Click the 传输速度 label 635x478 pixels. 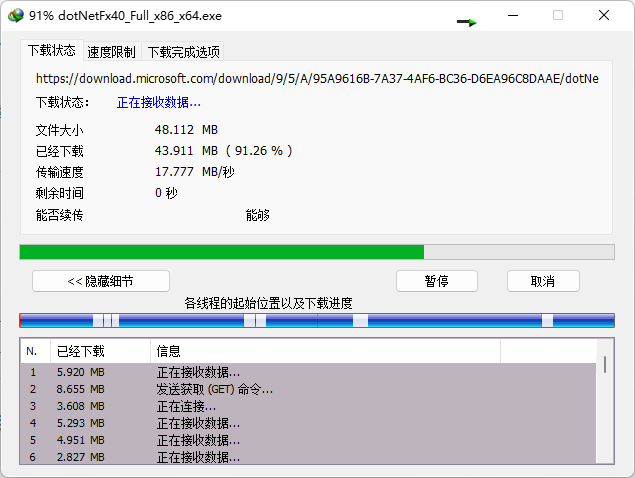coord(60,172)
